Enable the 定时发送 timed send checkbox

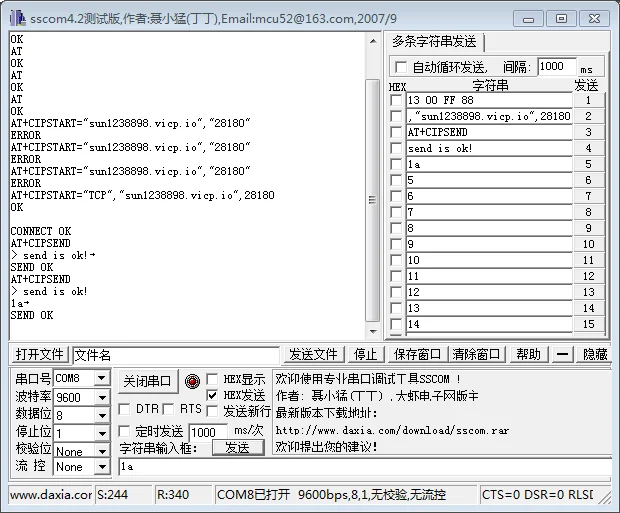[x=124, y=431]
